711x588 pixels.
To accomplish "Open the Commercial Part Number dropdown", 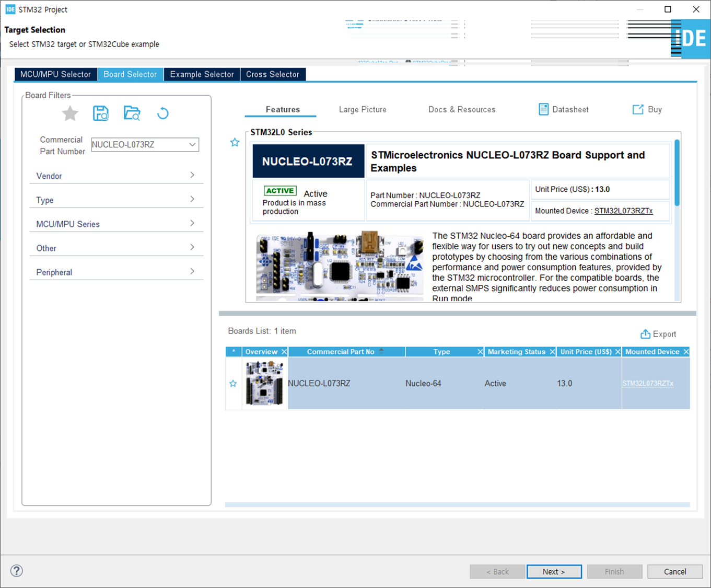I will coord(192,145).
